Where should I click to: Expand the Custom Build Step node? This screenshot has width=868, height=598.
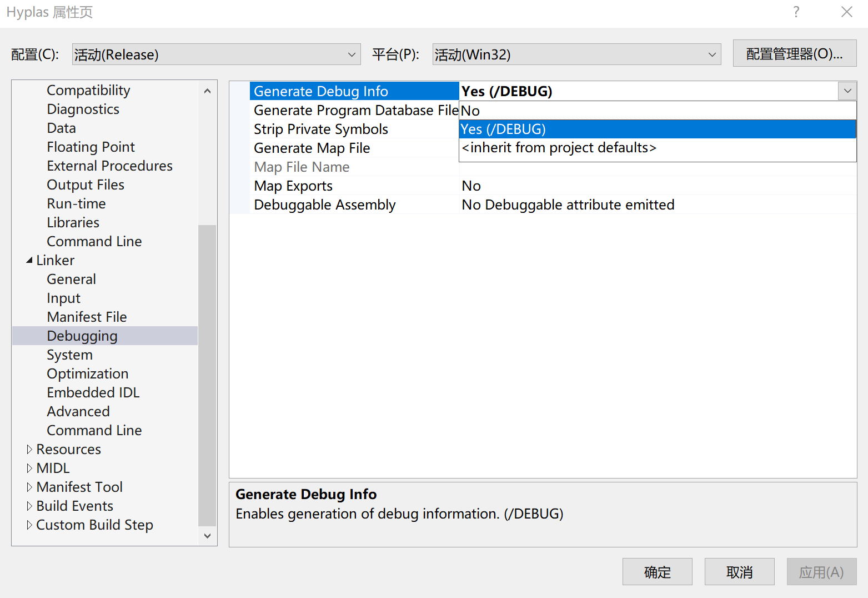(x=29, y=525)
